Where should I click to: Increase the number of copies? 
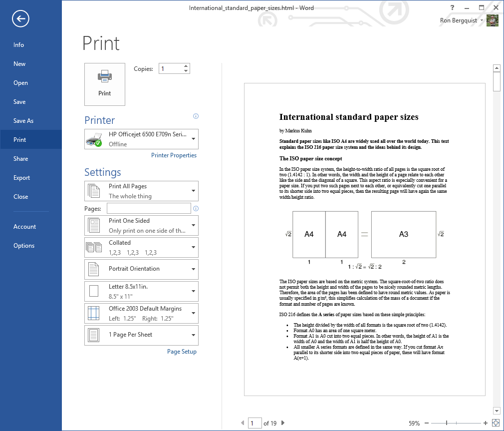point(186,66)
